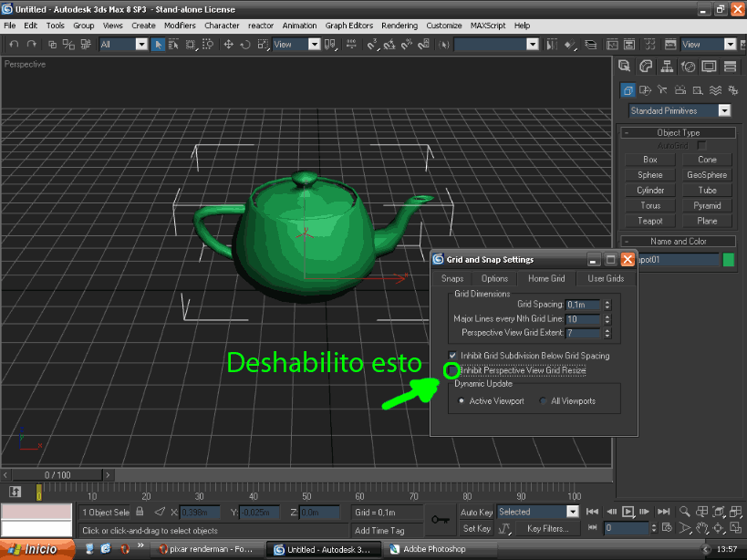Click the Undo arrow icon
Image resolution: width=747 pixels, height=560 pixels.
point(14,45)
